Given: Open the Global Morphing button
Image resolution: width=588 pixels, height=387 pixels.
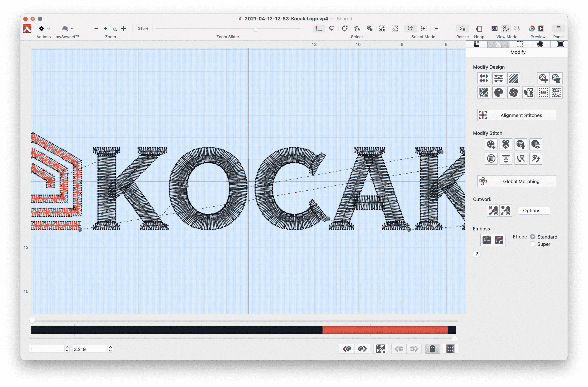Looking at the screenshot, I should (x=516, y=181).
